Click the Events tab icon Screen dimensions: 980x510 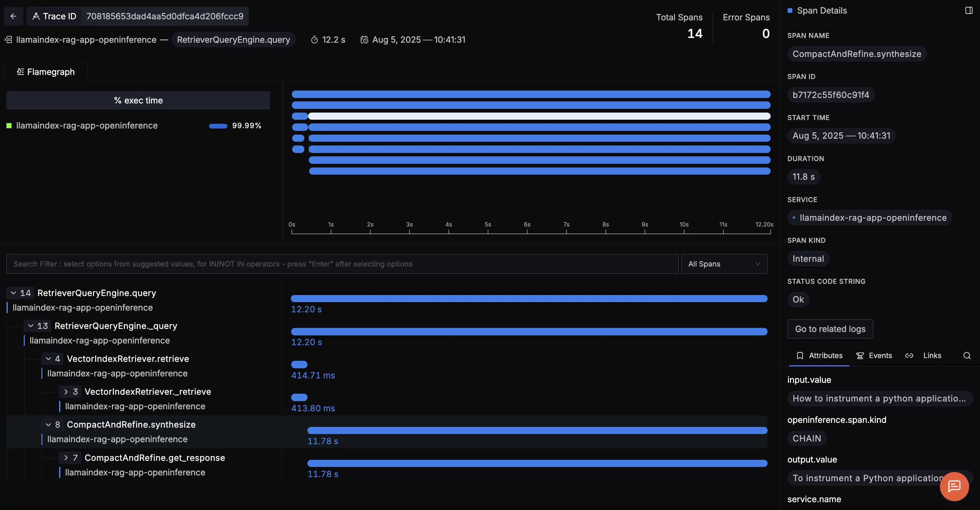(x=860, y=356)
